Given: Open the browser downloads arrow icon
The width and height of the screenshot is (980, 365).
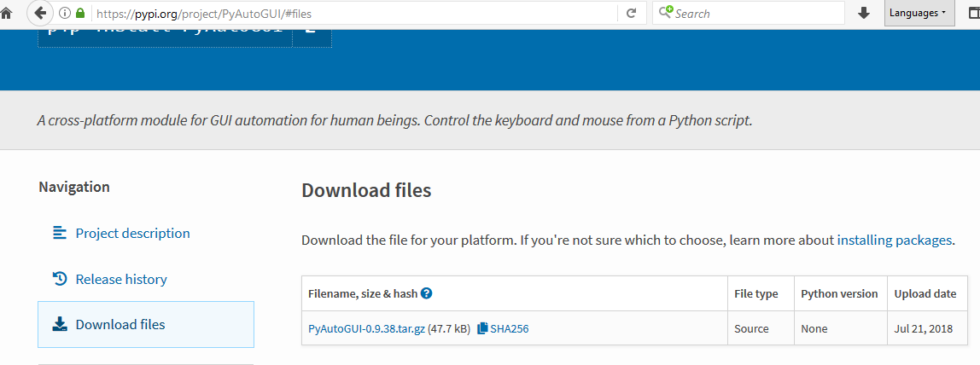Looking at the screenshot, I should pos(864,14).
